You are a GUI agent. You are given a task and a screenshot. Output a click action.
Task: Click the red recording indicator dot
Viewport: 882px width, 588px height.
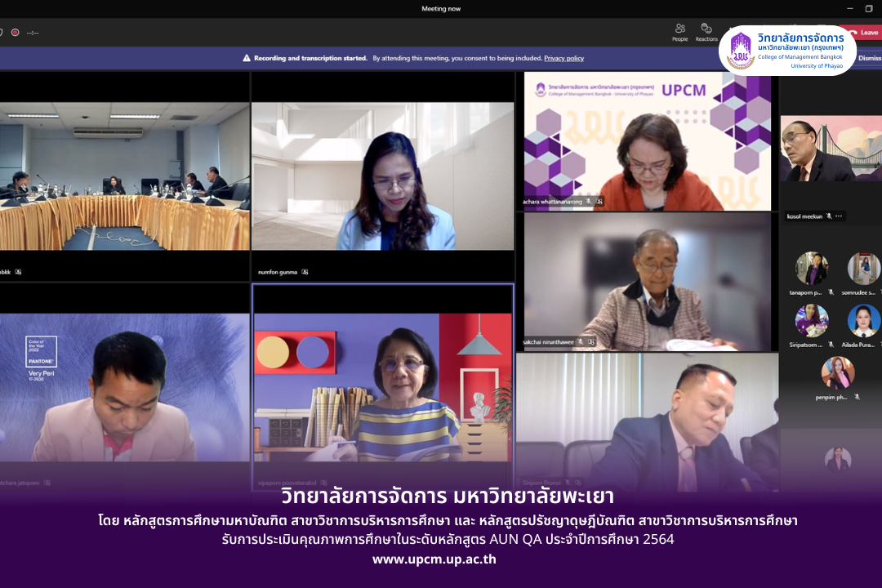[16, 33]
